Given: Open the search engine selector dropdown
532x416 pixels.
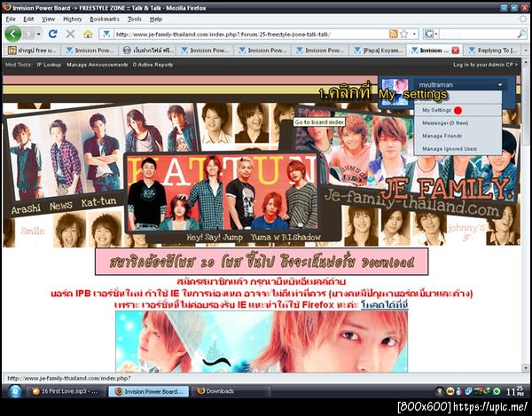Looking at the screenshot, I should pyautogui.click(x=432, y=34).
